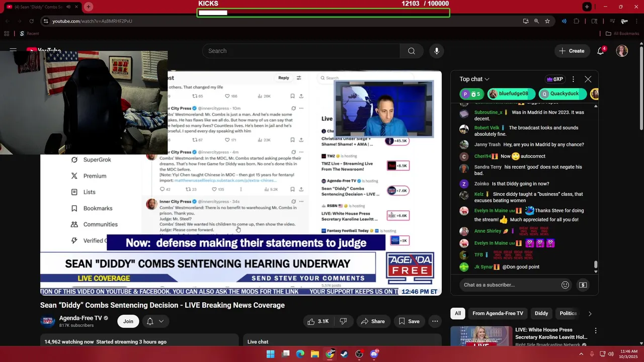
Task: Zoom page using magnifier in address bar
Action: coord(536,21)
